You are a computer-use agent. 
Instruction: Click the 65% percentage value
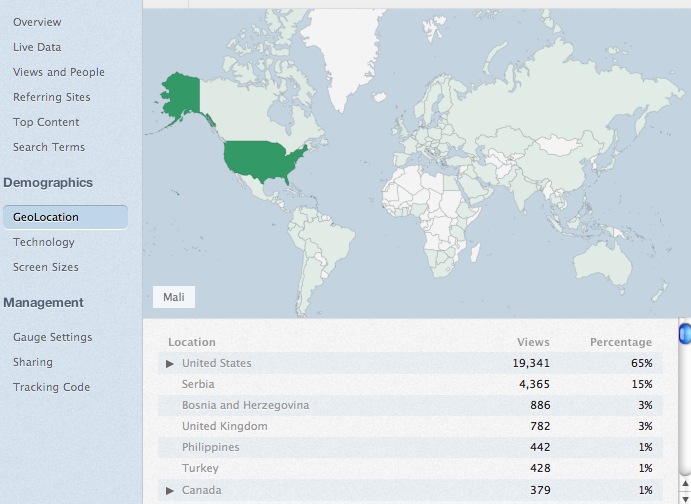[641, 363]
